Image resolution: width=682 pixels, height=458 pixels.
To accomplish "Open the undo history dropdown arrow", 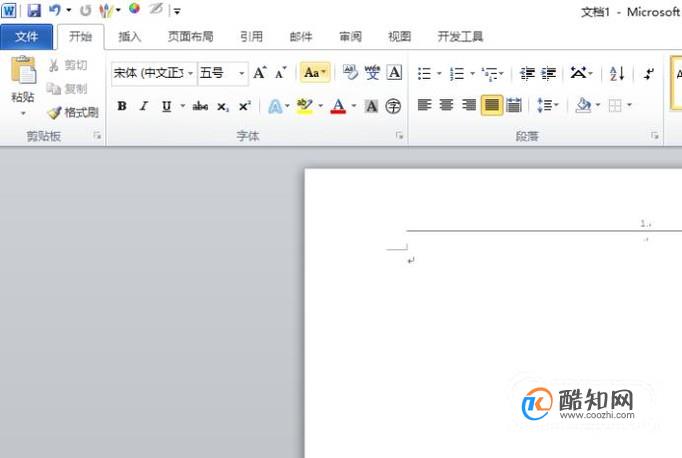I will click(x=69, y=10).
